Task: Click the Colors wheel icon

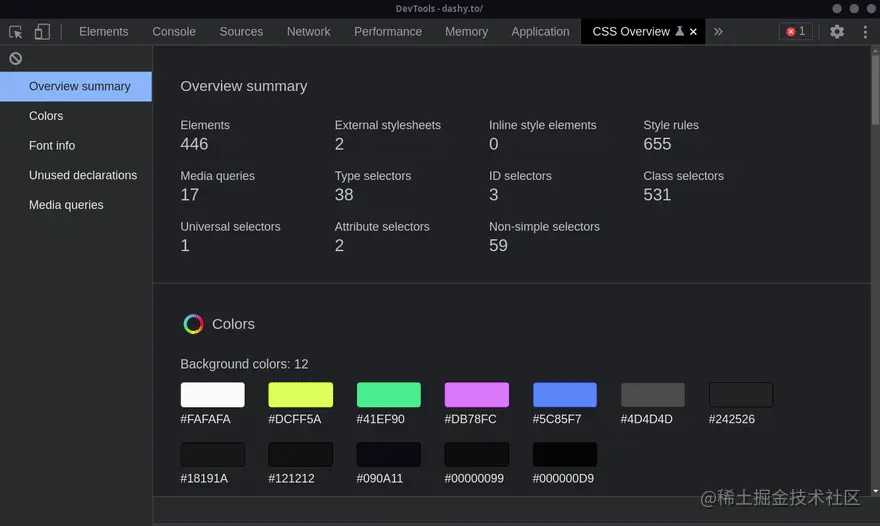Action: pos(194,324)
